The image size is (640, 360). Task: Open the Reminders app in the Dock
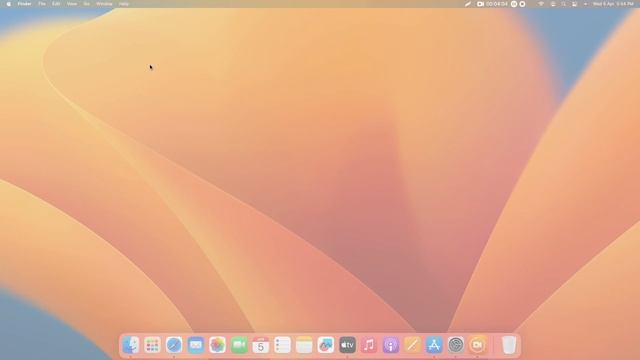point(282,345)
